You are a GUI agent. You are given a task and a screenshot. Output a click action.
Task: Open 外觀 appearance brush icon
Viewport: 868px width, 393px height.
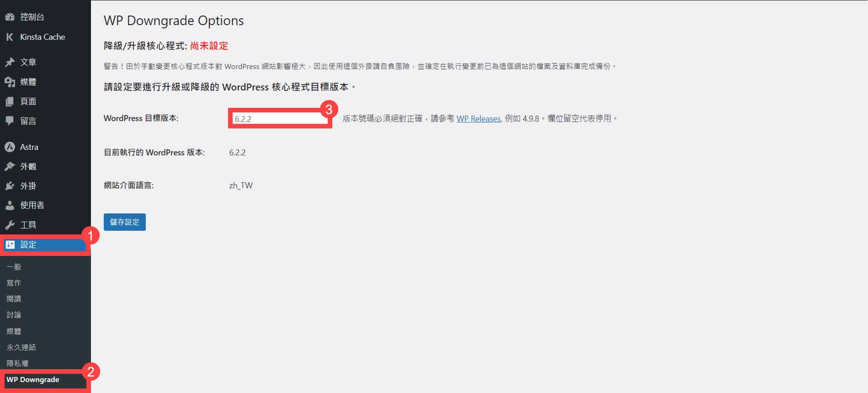point(10,166)
